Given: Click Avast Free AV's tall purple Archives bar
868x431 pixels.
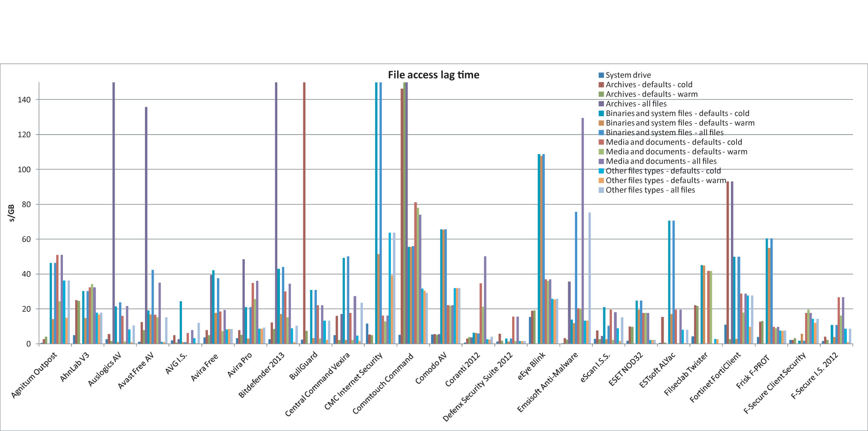Looking at the screenshot, I should 146,225.
